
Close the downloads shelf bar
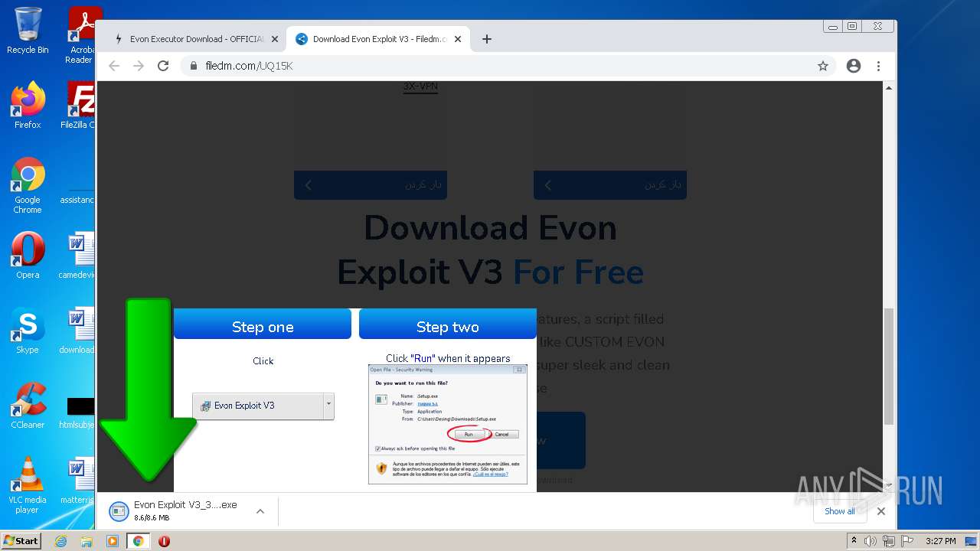pos(881,511)
